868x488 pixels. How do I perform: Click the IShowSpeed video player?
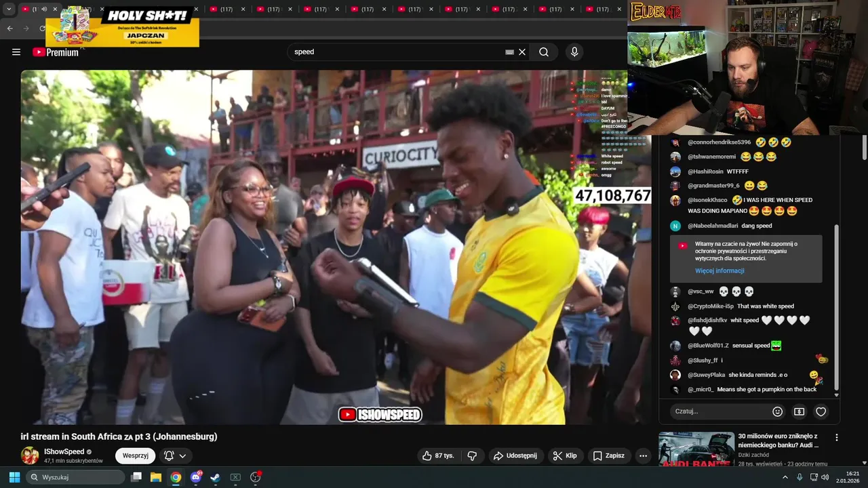point(336,247)
